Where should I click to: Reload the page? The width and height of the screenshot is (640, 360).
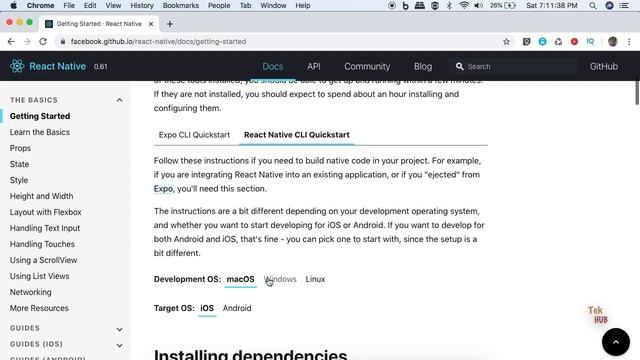[x=43, y=41]
